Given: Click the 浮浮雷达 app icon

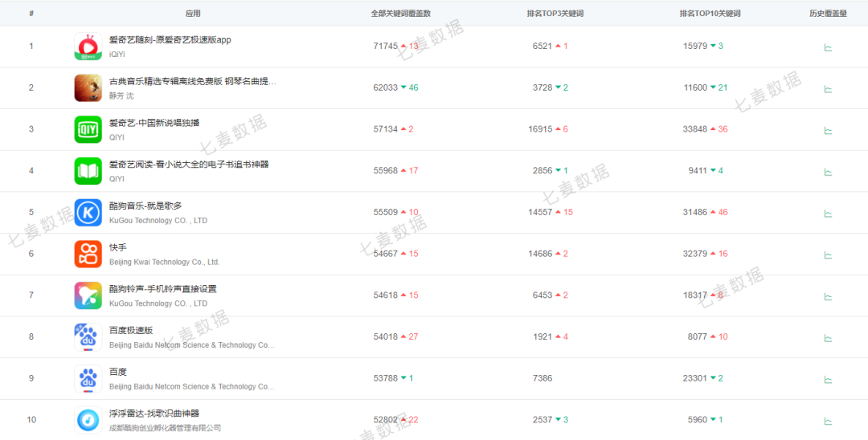Looking at the screenshot, I should pos(88,420).
